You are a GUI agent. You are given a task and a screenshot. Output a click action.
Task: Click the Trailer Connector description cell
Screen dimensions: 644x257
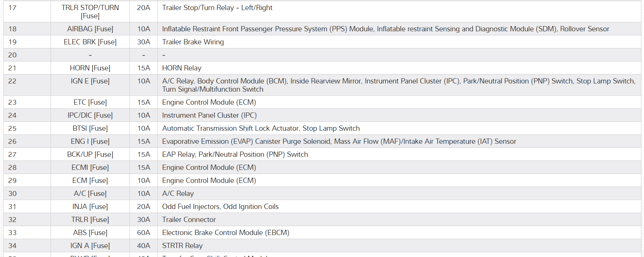pyautogui.click(x=189, y=220)
